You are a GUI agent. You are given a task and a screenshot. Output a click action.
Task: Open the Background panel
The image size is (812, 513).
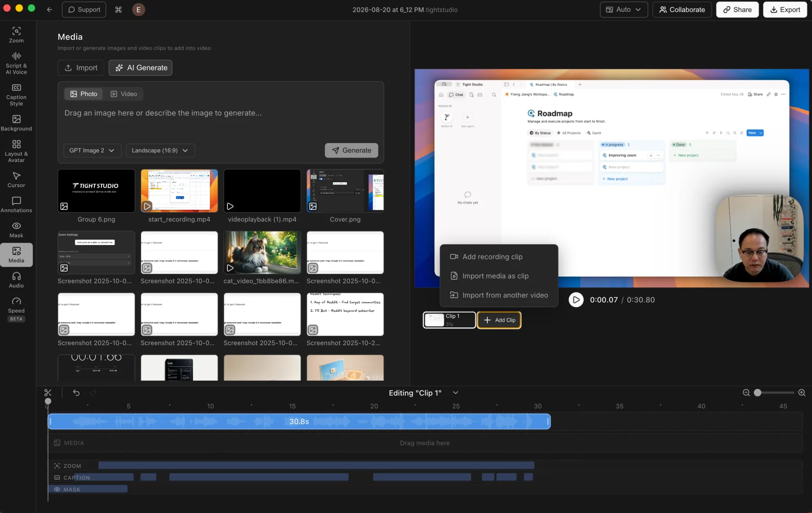(16, 123)
